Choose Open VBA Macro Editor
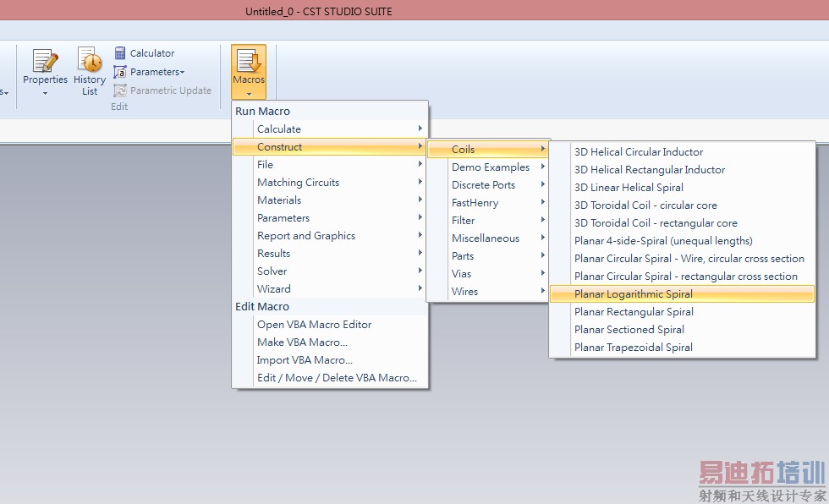 point(330,325)
